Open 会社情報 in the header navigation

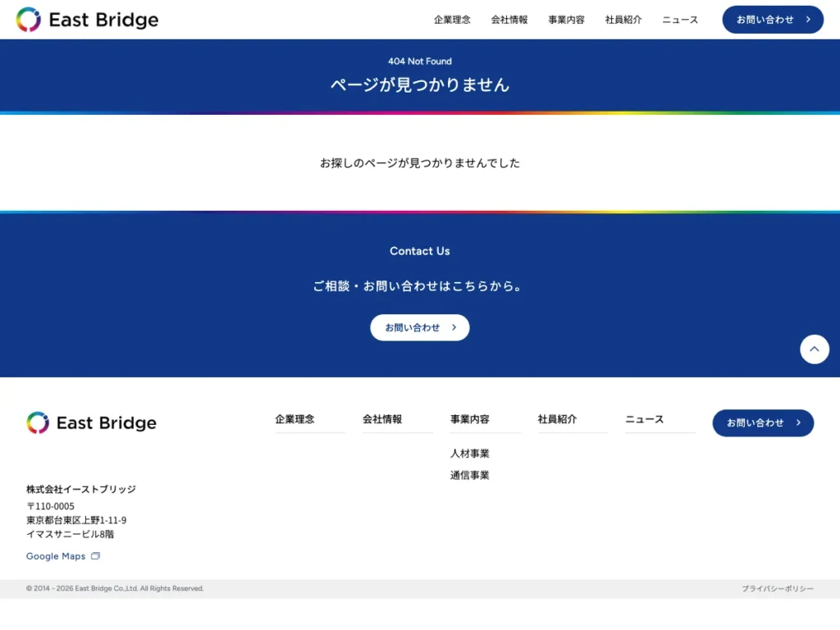tap(509, 20)
